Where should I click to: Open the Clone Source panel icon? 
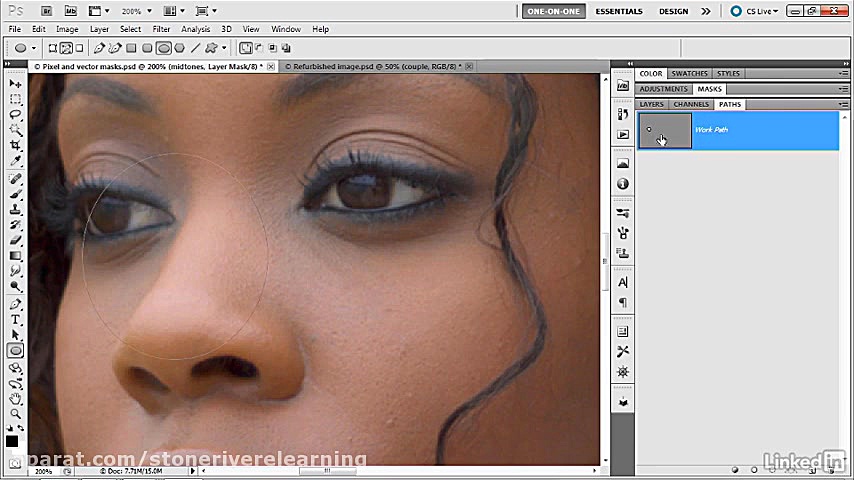coord(623,253)
